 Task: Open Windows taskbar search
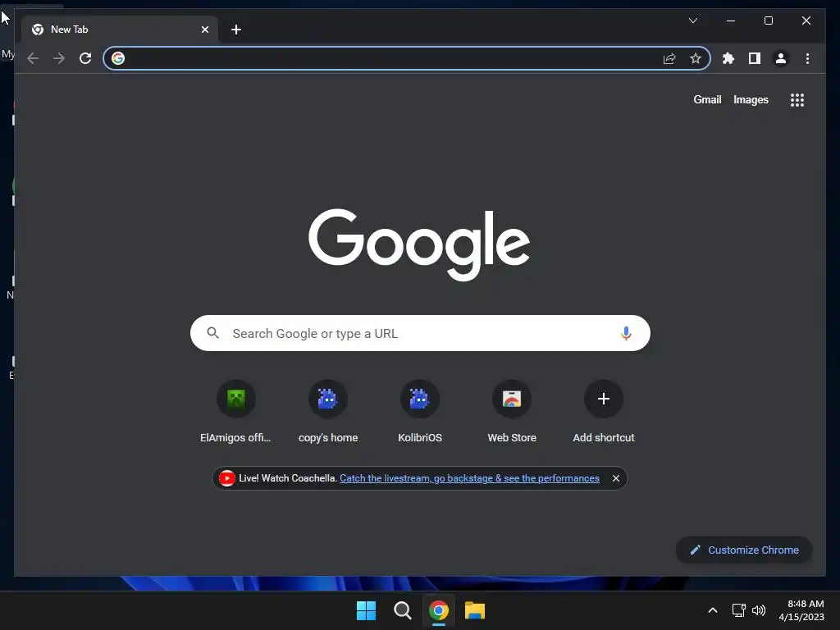[402, 610]
